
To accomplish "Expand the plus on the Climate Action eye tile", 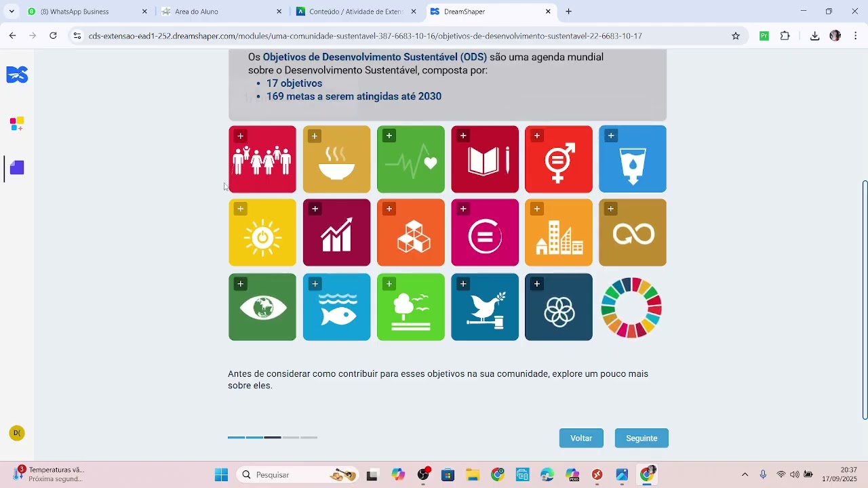I will coord(240,283).
